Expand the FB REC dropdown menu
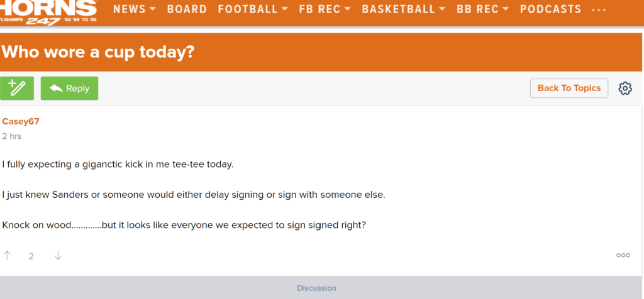Screen dimensions: 644x299 [325, 9]
